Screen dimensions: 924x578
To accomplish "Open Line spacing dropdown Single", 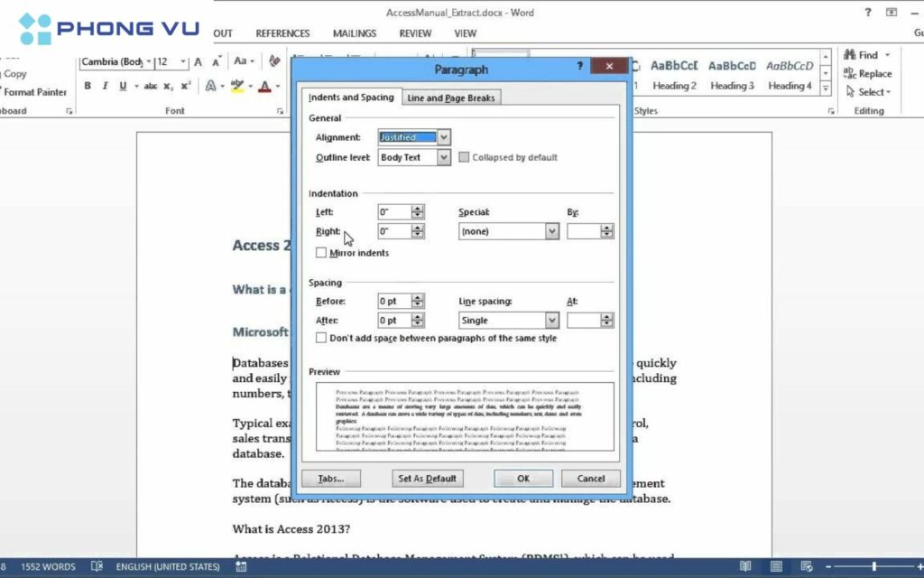I will click(551, 321).
